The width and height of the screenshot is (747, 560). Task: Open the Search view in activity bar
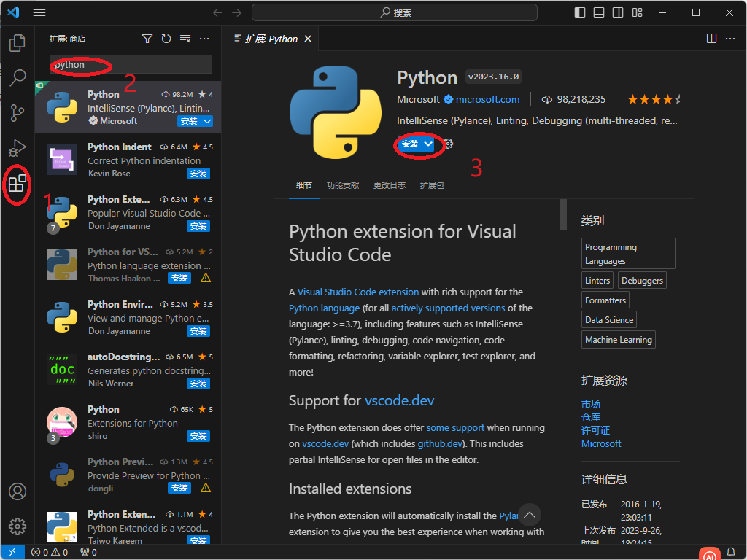18,77
